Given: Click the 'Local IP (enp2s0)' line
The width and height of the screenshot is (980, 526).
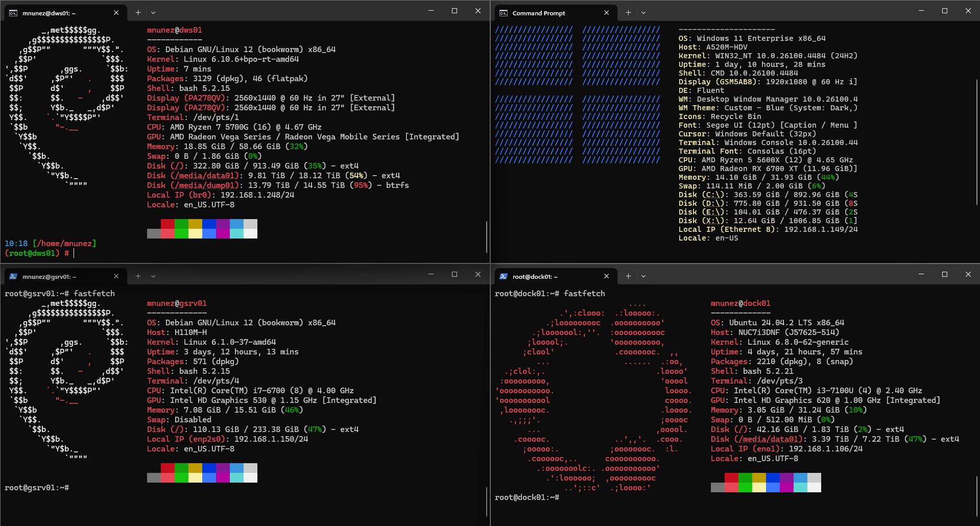Looking at the screenshot, I should 228,439.
